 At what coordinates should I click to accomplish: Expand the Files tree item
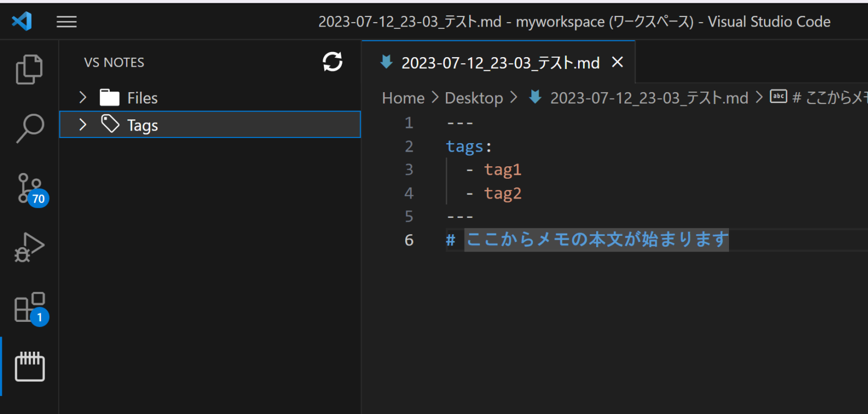[83, 97]
